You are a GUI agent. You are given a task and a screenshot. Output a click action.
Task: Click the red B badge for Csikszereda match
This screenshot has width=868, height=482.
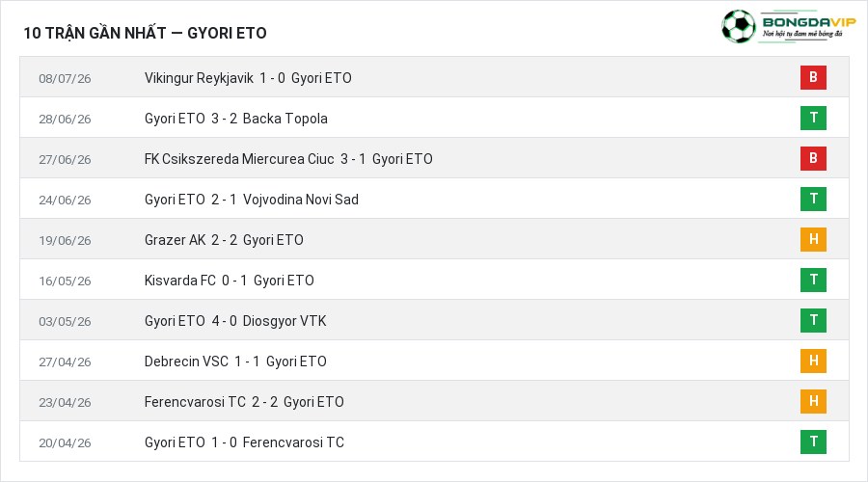tap(813, 158)
